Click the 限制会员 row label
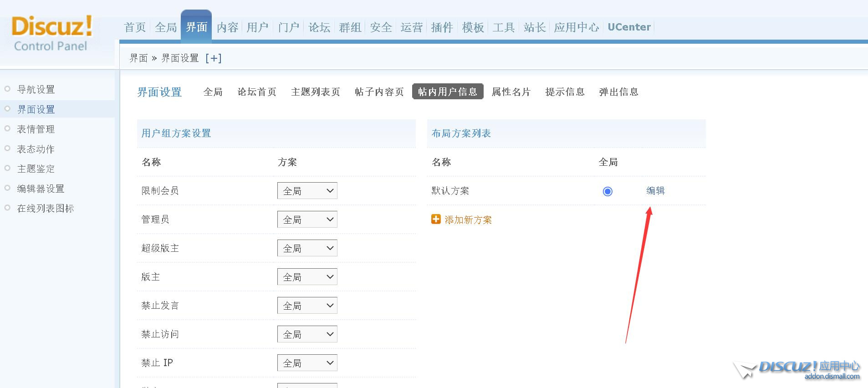Image resolution: width=868 pixels, height=388 pixels. click(x=160, y=191)
